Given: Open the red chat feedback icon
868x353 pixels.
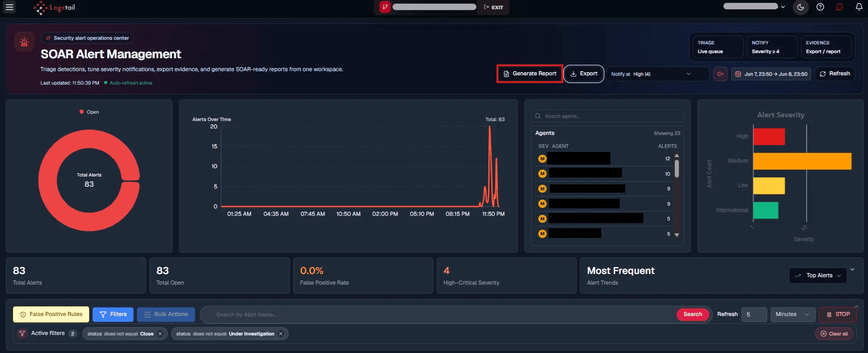Looking at the screenshot, I should coord(839,7).
